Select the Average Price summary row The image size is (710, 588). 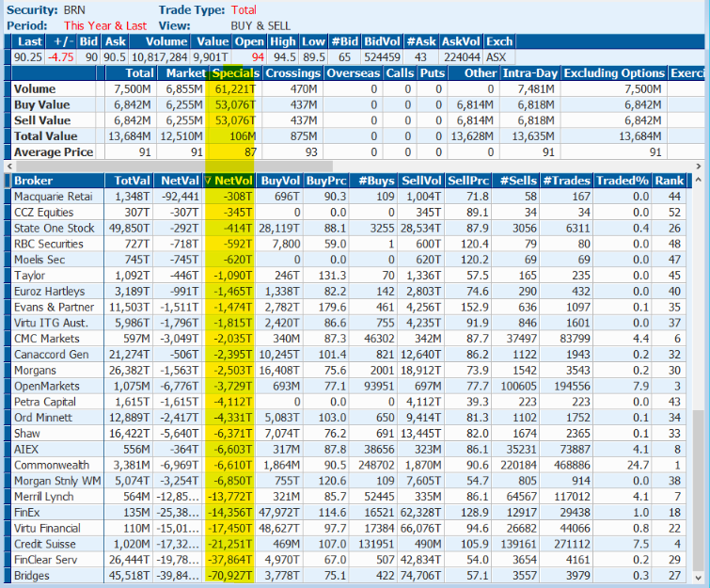54,152
